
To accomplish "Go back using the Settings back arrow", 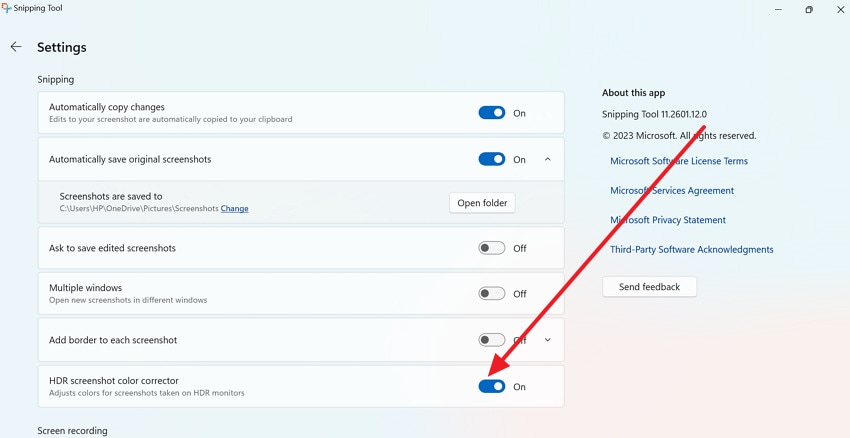I will point(16,47).
